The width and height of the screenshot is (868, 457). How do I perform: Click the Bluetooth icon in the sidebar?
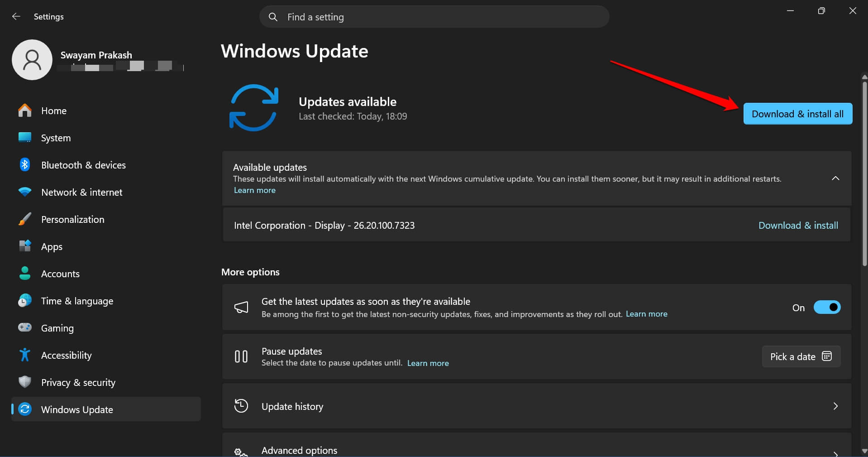pos(25,165)
